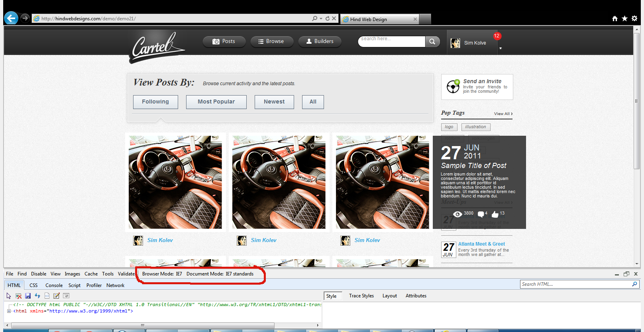Image resolution: width=644 pixels, height=332 pixels.
Task: Filter posts by Most Popular
Action: (216, 102)
